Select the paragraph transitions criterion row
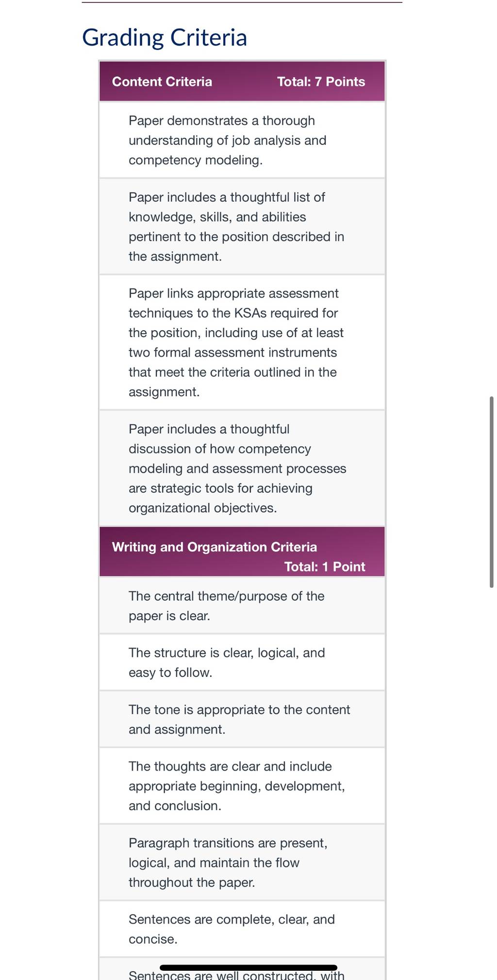497x980 pixels. (x=242, y=862)
